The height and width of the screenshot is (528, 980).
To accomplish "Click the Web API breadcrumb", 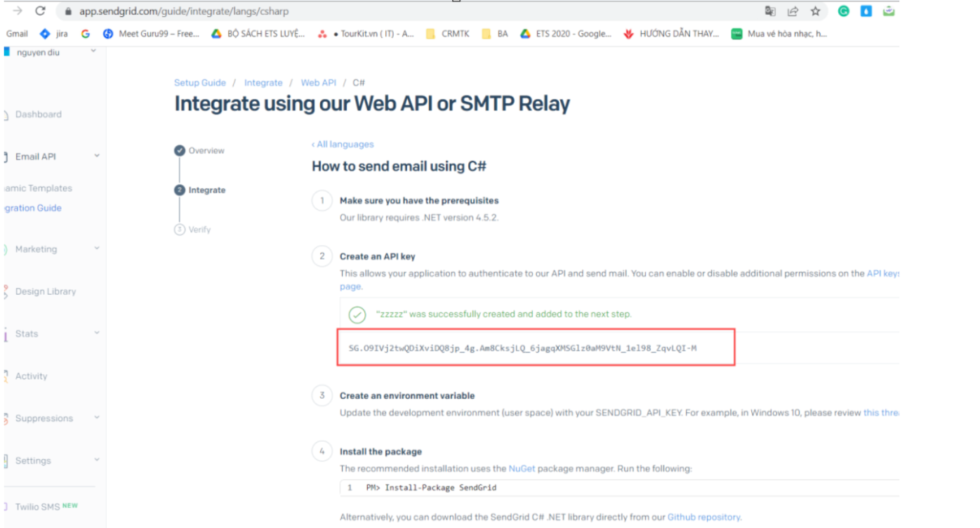I will pos(319,83).
